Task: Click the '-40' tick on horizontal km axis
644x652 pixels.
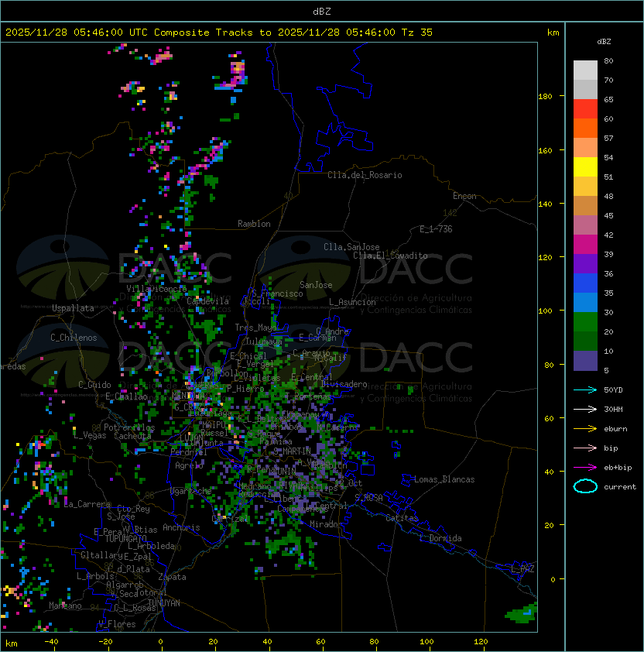Action: click(x=51, y=642)
